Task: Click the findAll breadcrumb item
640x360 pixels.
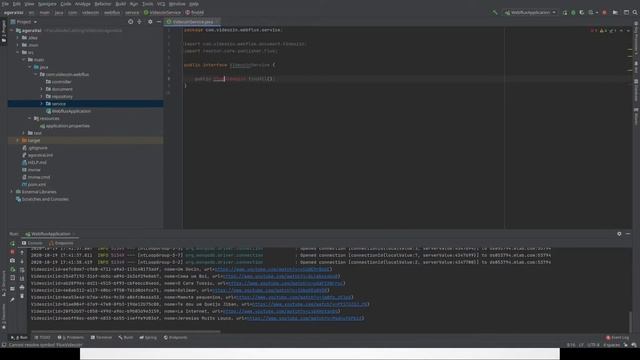Action: pos(195,13)
